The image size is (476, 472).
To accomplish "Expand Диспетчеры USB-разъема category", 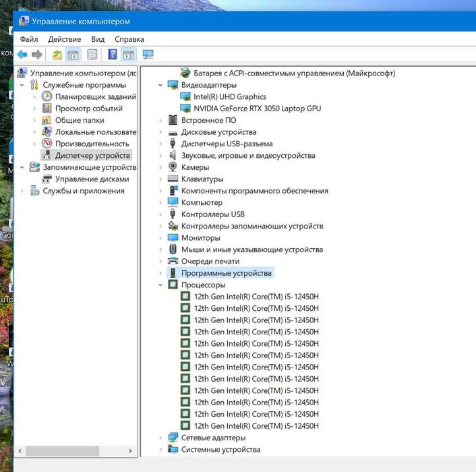I will [160, 144].
